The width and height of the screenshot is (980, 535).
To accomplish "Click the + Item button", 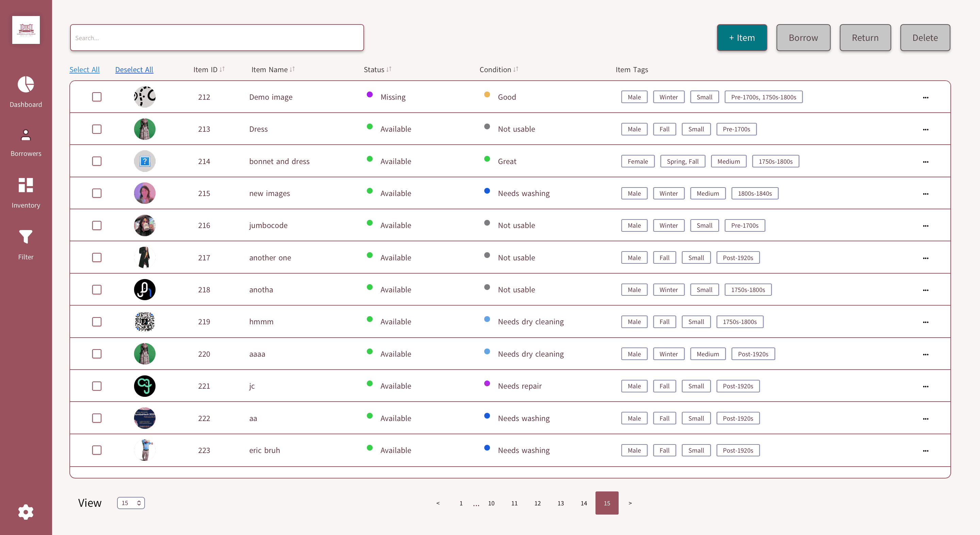I will tap(741, 37).
